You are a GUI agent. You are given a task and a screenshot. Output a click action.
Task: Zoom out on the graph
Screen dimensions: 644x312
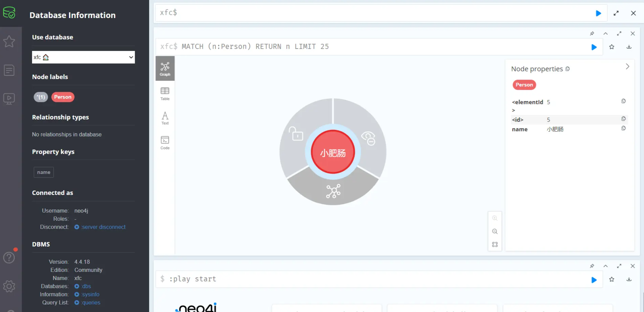click(x=495, y=231)
